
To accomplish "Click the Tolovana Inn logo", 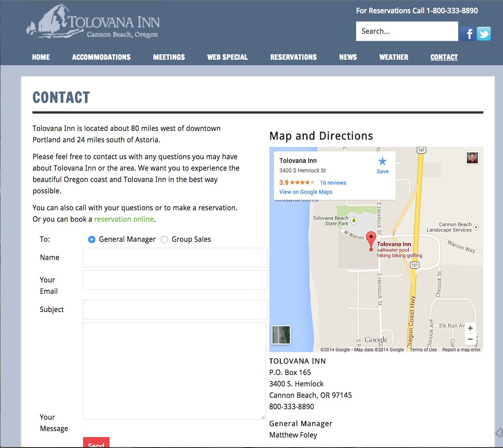I will 93,22.
